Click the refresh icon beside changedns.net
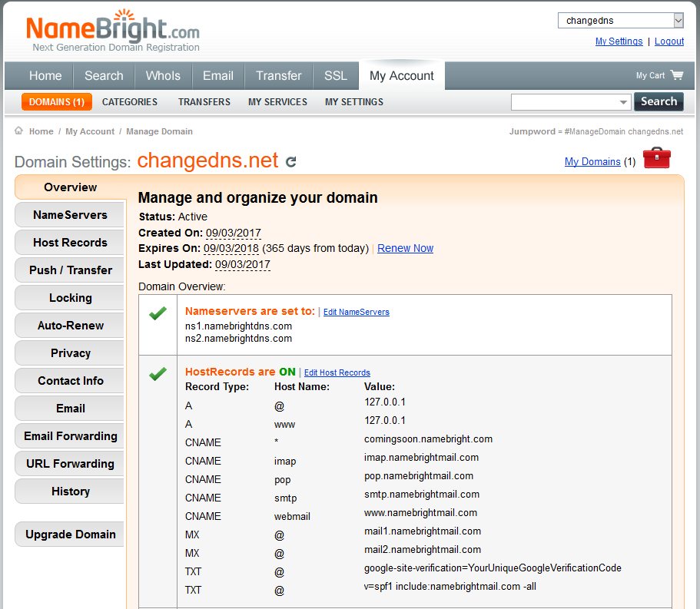 (291, 161)
